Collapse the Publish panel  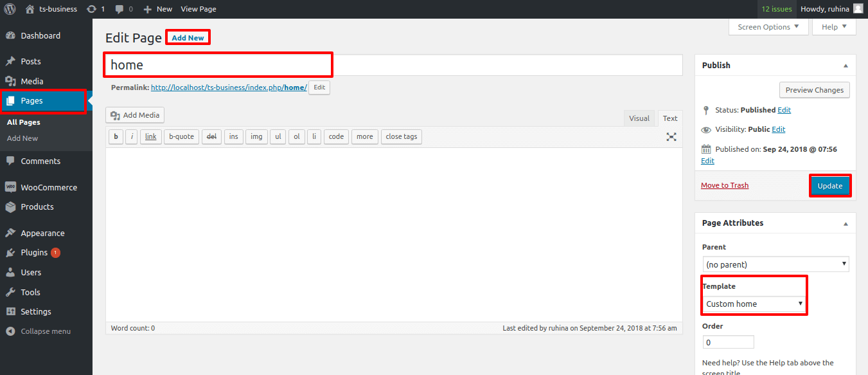tap(846, 66)
